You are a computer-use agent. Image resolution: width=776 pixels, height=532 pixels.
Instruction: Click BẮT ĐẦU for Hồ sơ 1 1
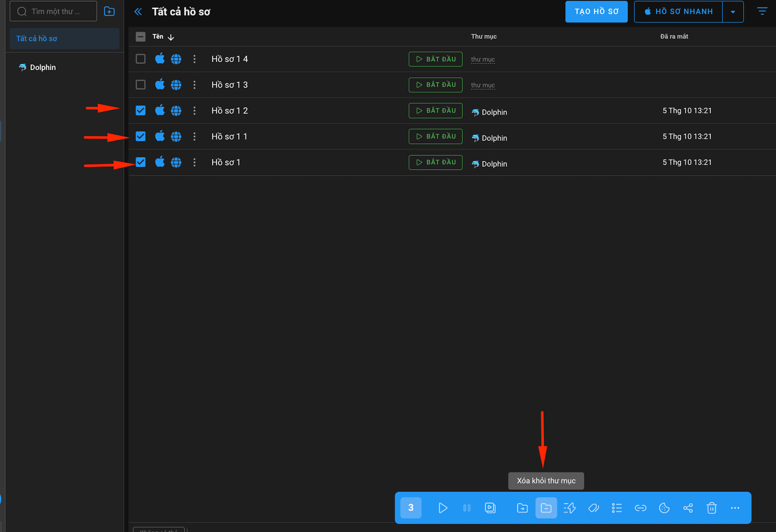435,136
